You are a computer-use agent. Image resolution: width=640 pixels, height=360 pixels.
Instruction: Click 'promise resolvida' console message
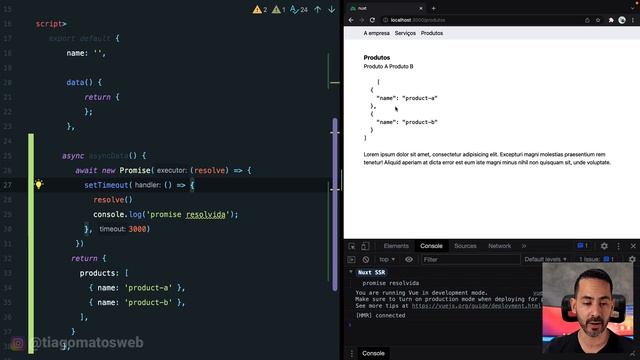[391, 283]
